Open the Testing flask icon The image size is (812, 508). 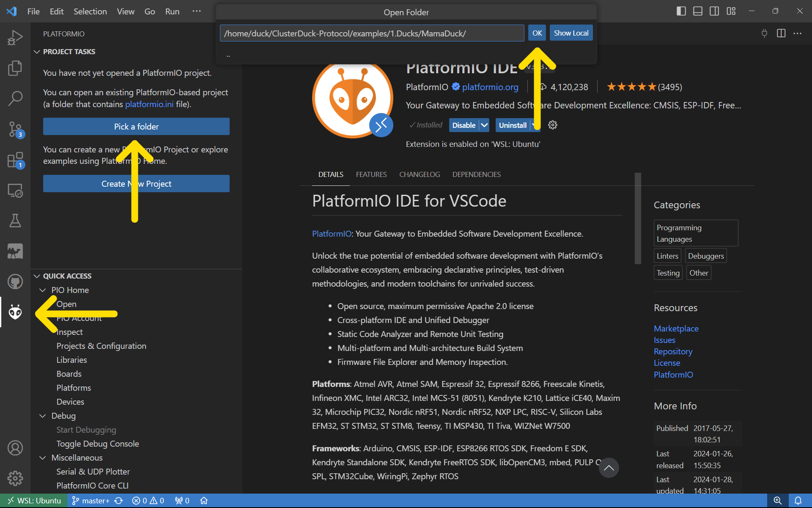pyautogui.click(x=15, y=221)
